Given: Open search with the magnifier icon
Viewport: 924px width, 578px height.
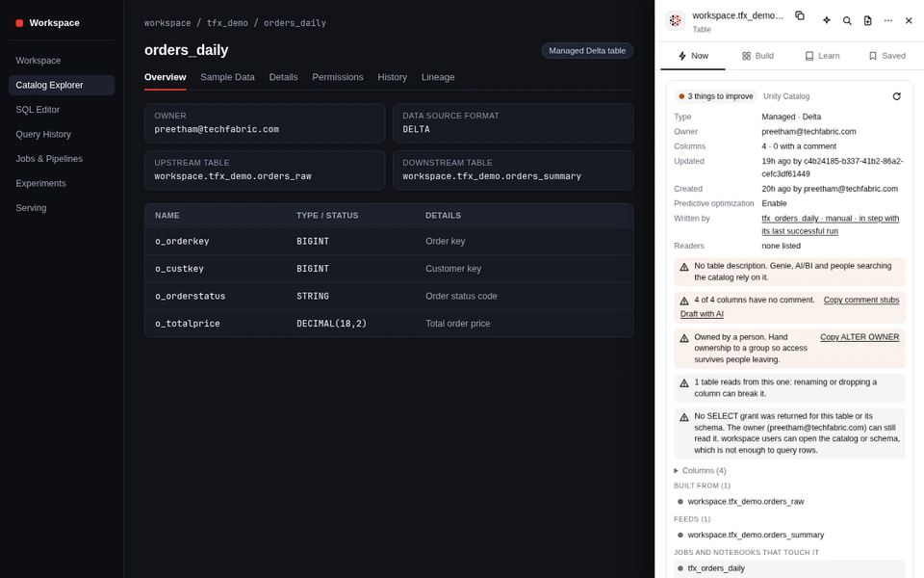Looking at the screenshot, I should [847, 20].
